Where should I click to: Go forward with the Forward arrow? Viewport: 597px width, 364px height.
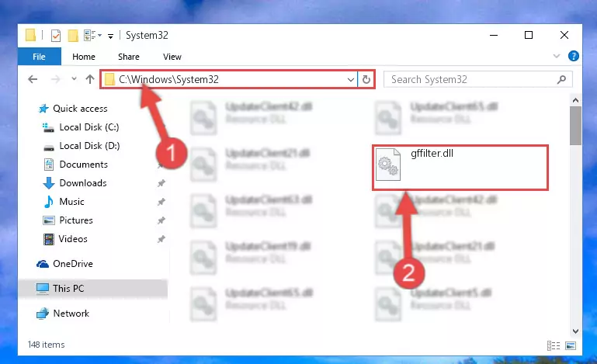coord(56,79)
